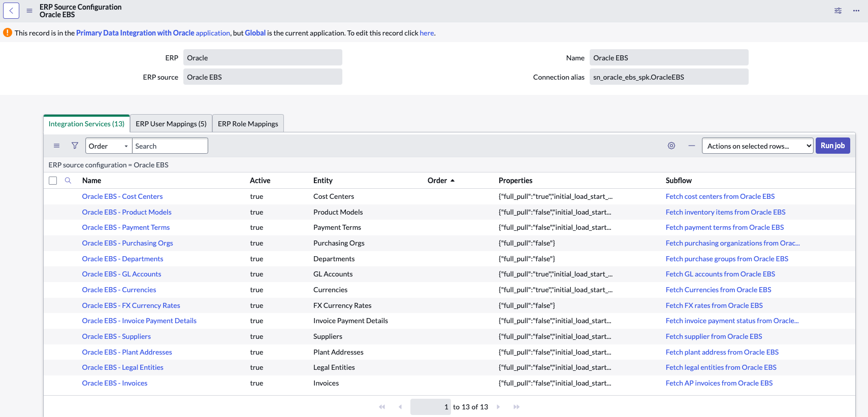Open Fetch cost centers from Oracle EBS subflow

tap(720, 196)
